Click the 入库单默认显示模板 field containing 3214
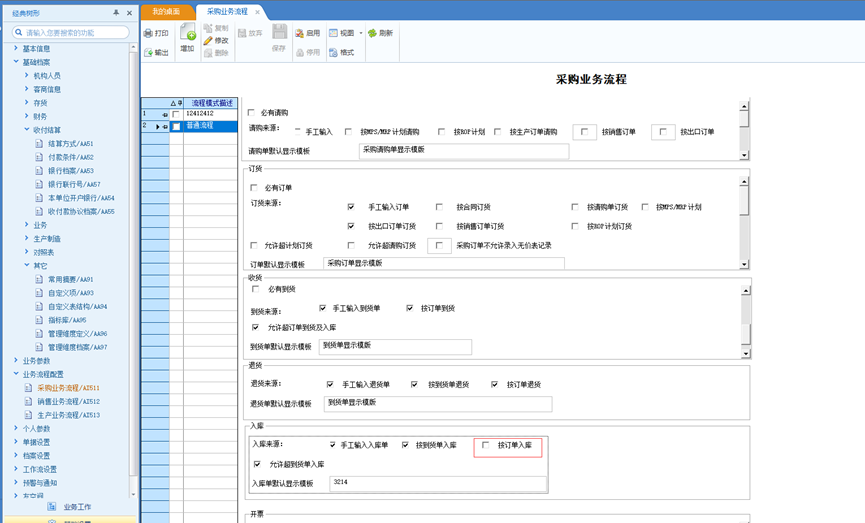 [438, 484]
